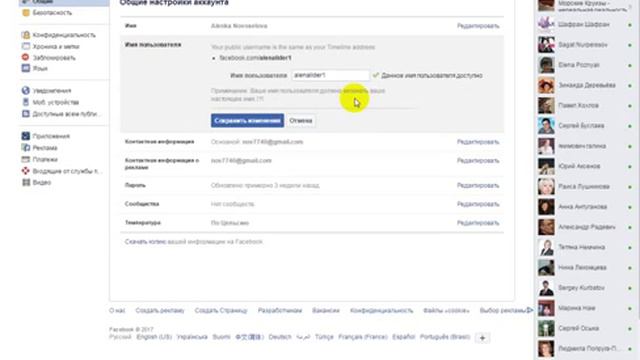
Task: Open chat with Elena Poznyak avatar
Action: [546, 65]
